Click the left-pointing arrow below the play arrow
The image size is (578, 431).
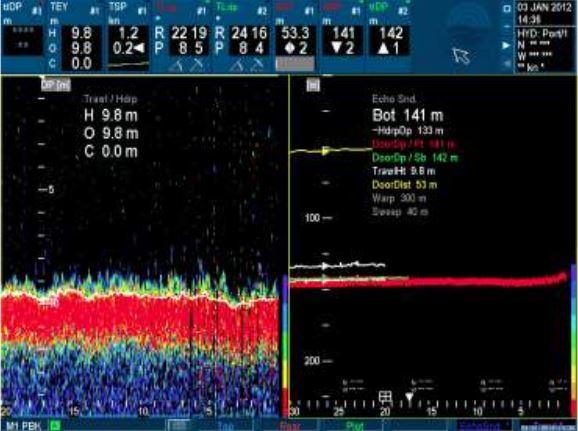[x=508, y=63]
